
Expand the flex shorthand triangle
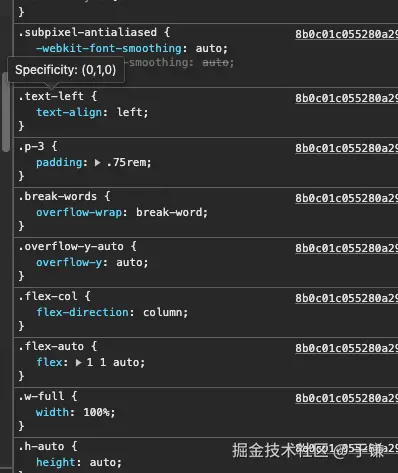coord(78,362)
